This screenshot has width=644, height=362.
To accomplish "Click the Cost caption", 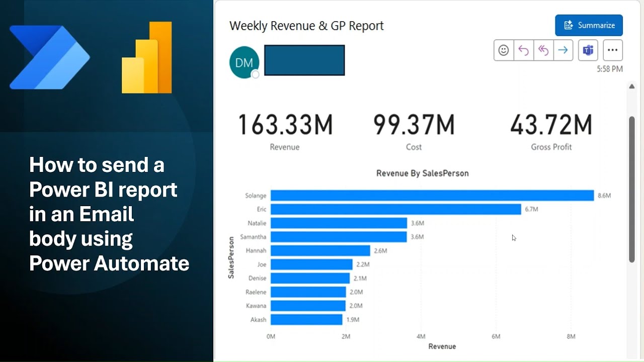I will tap(414, 147).
